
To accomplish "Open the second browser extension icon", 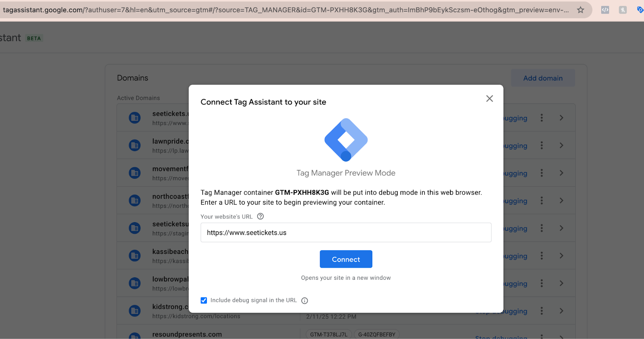I will pos(623,10).
